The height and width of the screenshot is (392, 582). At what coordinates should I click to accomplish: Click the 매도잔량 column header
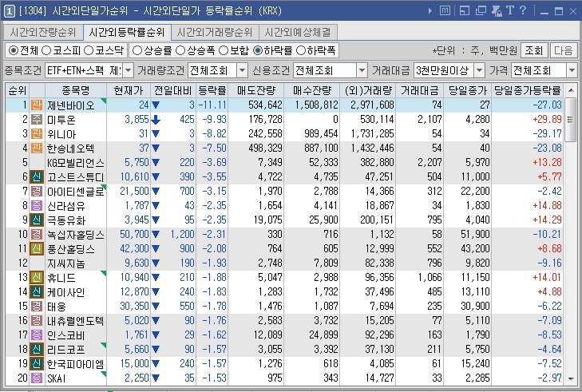(256, 90)
